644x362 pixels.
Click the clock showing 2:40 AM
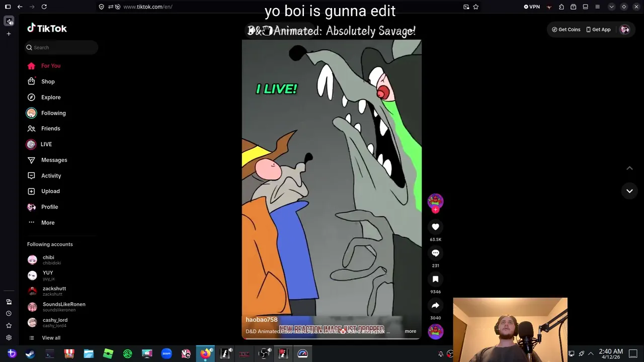click(611, 354)
